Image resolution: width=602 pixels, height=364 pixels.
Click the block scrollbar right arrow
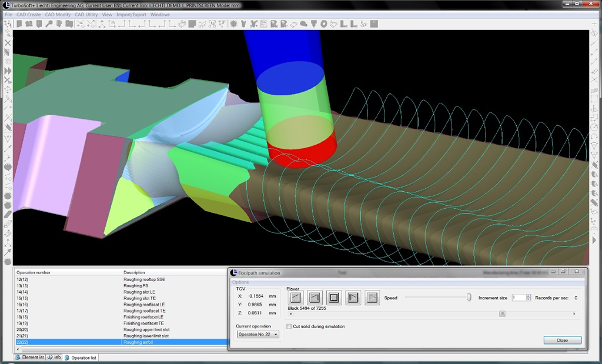pyautogui.click(x=574, y=313)
